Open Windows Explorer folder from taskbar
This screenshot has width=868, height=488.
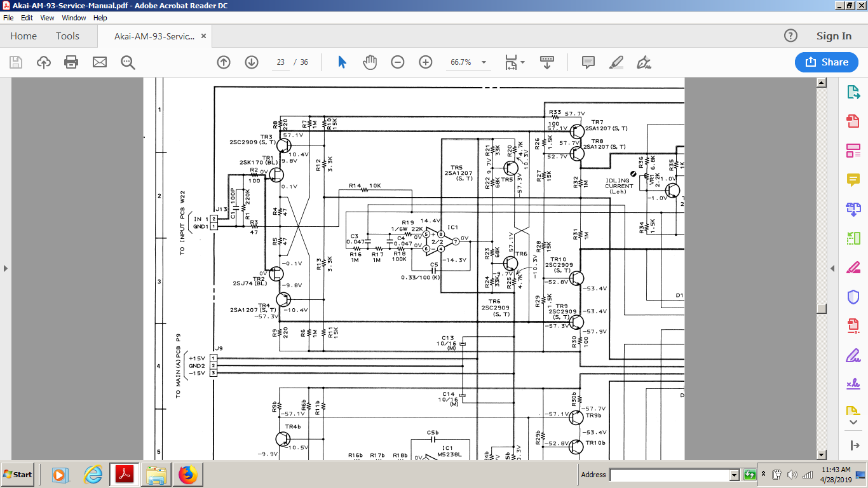click(x=156, y=475)
